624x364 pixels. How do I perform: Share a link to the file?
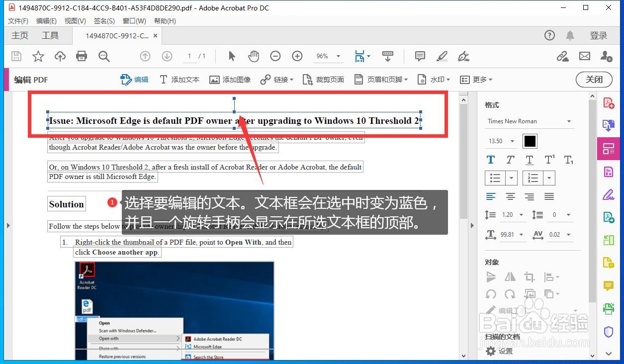[x=563, y=56]
